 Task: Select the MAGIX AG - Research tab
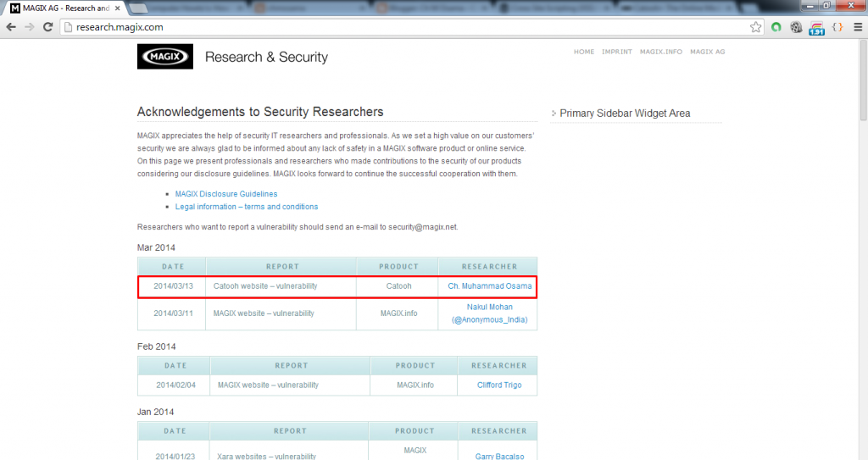point(65,8)
